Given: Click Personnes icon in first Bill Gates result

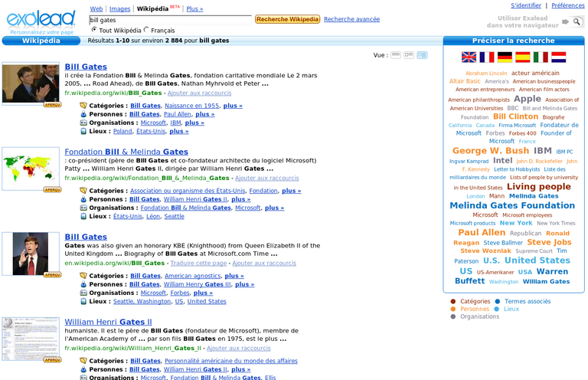Looking at the screenshot, I should [83, 114].
